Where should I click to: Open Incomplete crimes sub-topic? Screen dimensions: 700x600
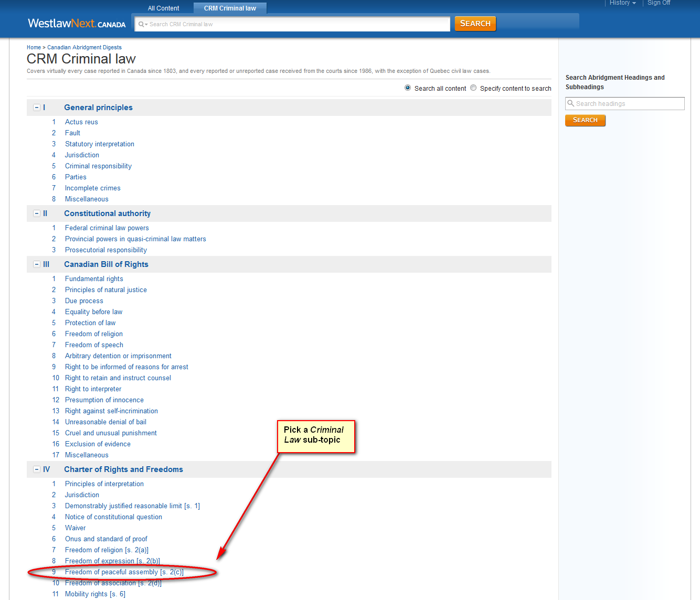click(92, 188)
